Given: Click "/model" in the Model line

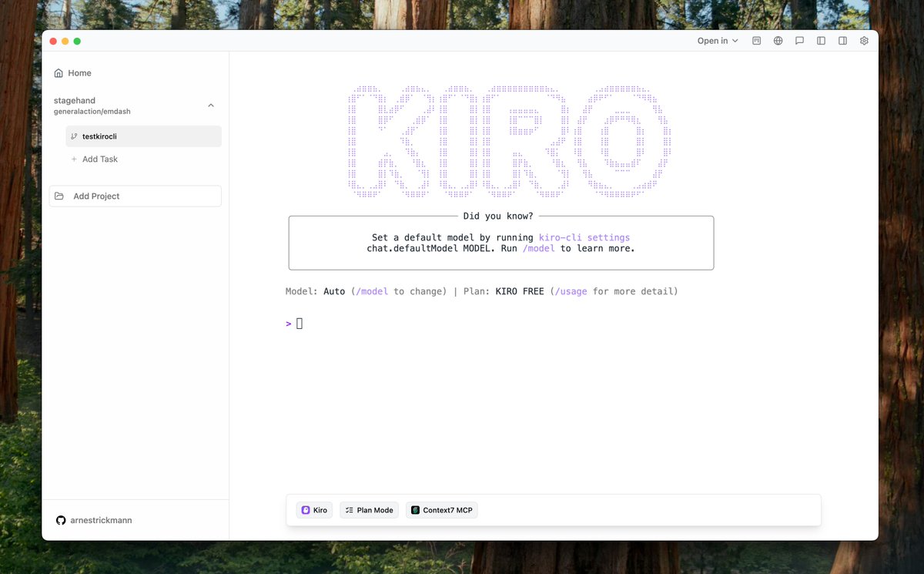Looking at the screenshot, I should (372, 291).
